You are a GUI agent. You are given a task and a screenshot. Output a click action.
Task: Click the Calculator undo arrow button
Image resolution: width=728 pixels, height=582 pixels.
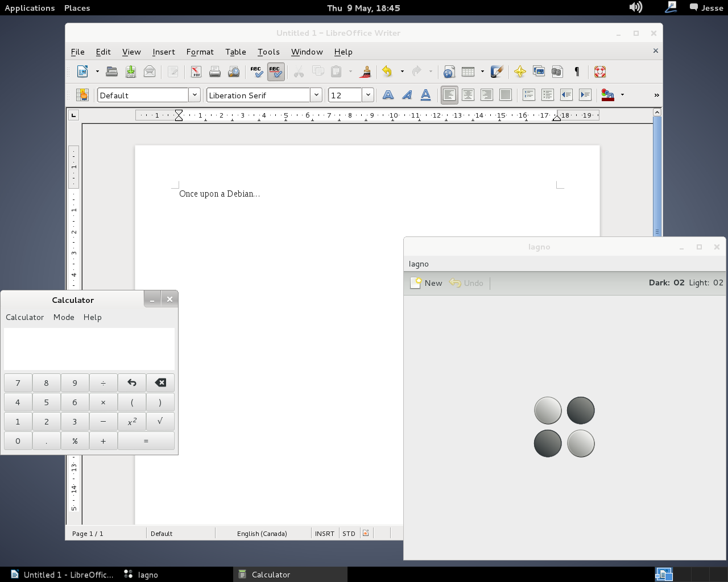(x=132, y=383)
